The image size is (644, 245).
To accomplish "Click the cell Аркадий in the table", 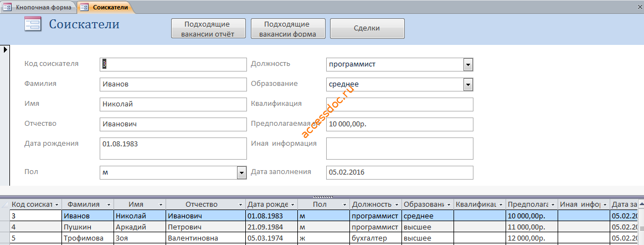I will 140,227.
